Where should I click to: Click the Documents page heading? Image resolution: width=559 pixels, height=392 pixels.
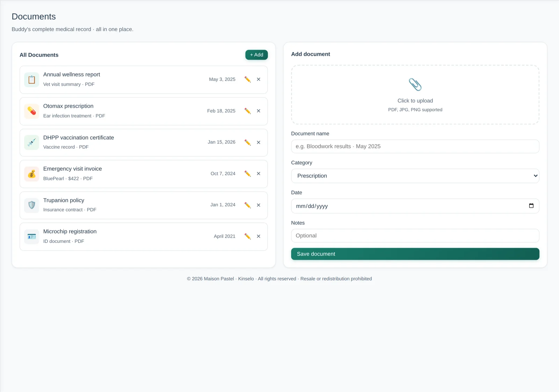point(34,17)
